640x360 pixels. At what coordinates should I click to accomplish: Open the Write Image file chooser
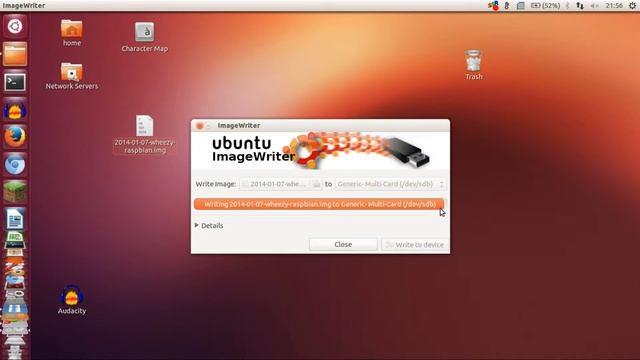280,184
